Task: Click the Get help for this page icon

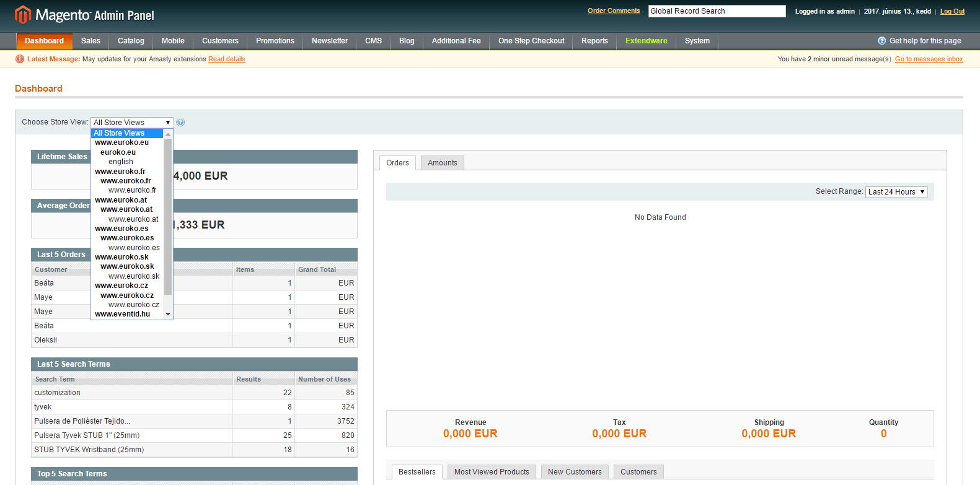Action: 881,41
